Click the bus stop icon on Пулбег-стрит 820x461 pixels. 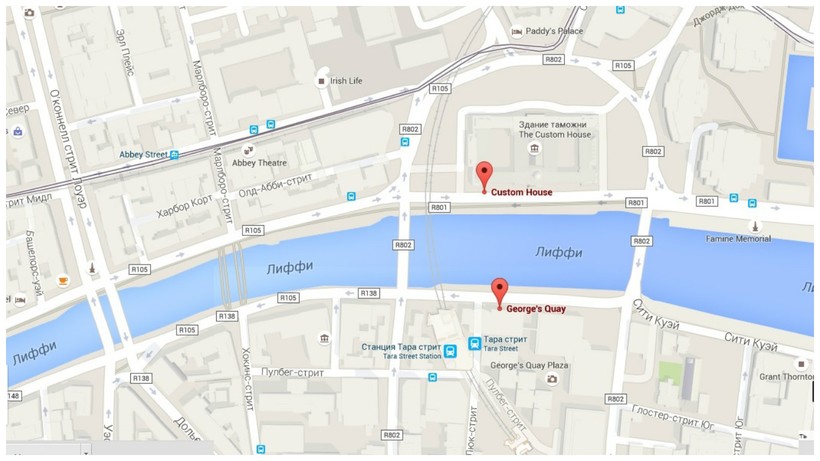coord(432,377)
